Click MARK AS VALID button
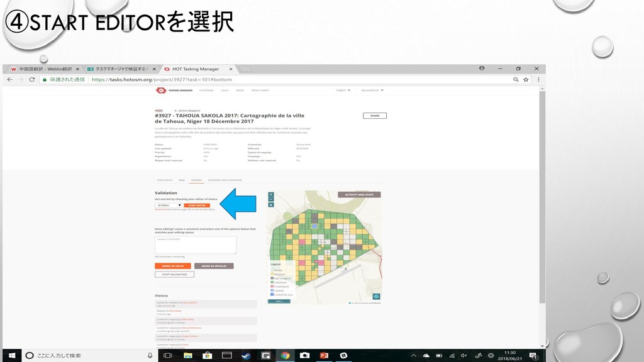Image resolution: width=644 pixels, height=362 pixels. pos(173,266)
